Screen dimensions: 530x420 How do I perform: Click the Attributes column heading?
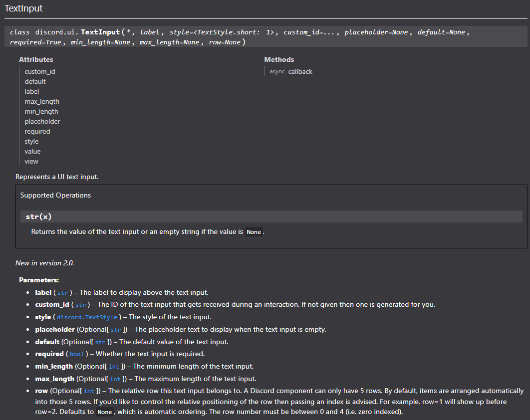pyautogui.click(x=36, y=59)
